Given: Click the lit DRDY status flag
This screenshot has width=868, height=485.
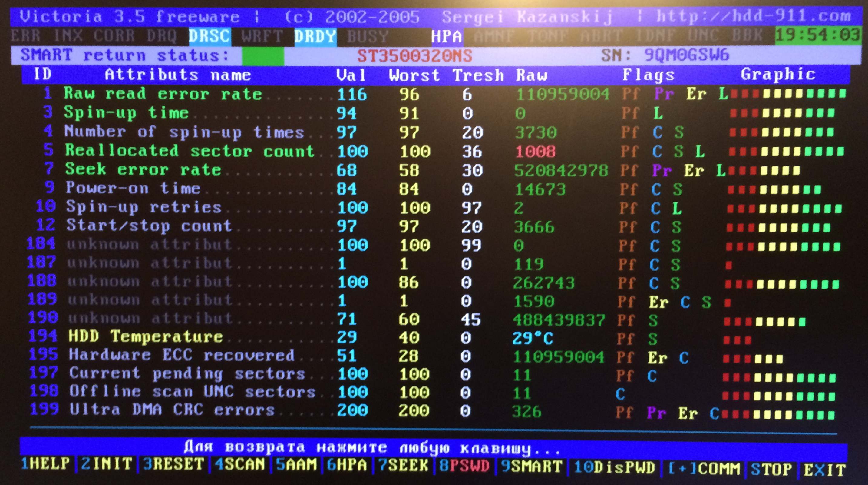Looking at the screenshot, I should pyautogui.click(x=315, y=36).
